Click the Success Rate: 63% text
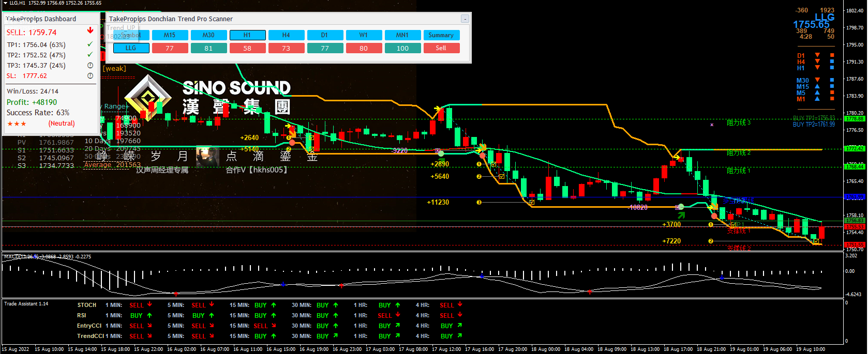 click(x=38, y=113)
